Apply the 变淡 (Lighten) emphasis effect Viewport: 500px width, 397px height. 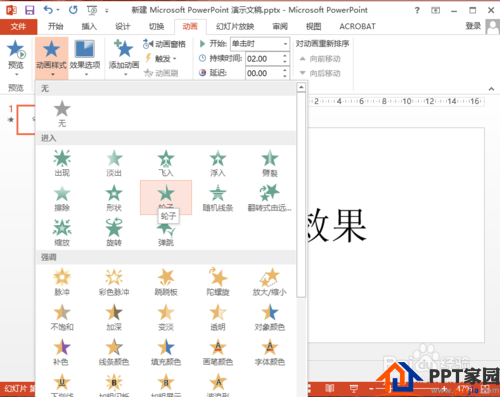coord(166,317)
